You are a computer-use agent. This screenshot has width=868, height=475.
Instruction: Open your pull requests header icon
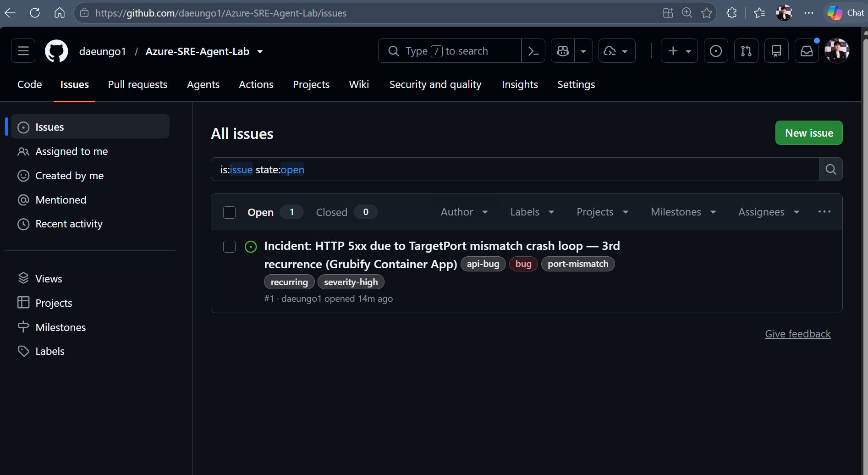746,51
